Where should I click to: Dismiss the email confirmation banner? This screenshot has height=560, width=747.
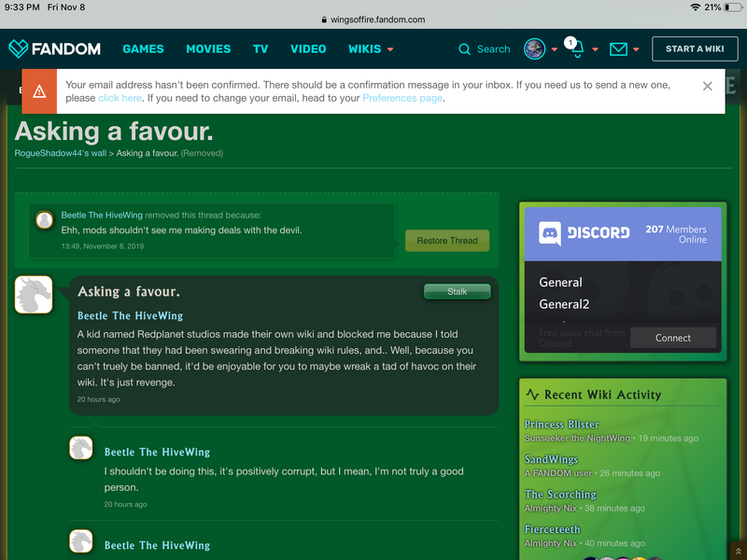[707, 86]
